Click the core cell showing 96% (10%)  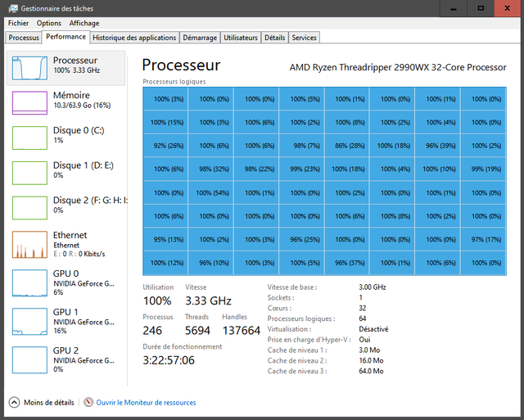point(211,263)
